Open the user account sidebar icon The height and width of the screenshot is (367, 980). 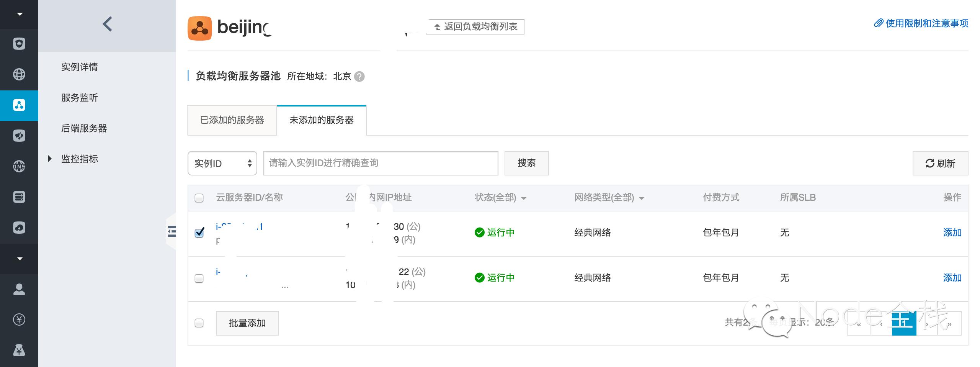coord(19,289)
